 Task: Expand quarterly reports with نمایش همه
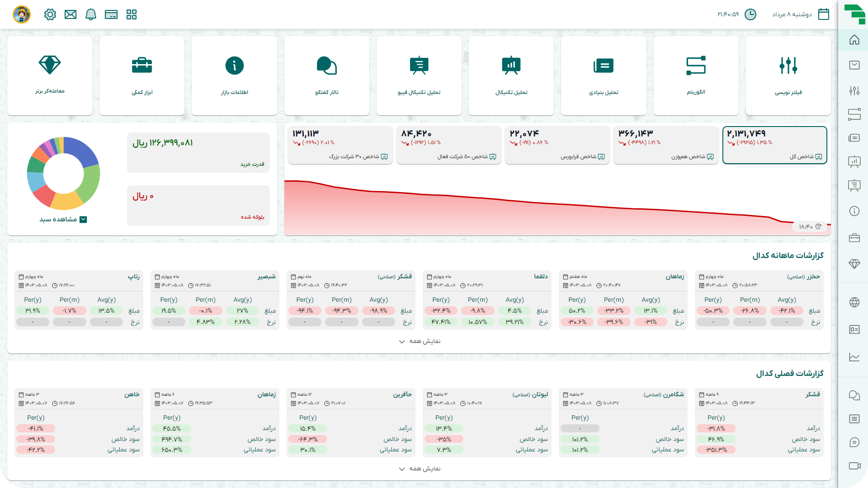[420, 469]
